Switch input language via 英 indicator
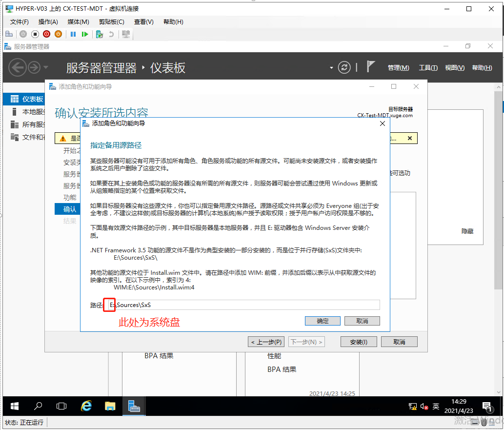The image size is (504, 430). pyautogui.click(x=435, y=406)
